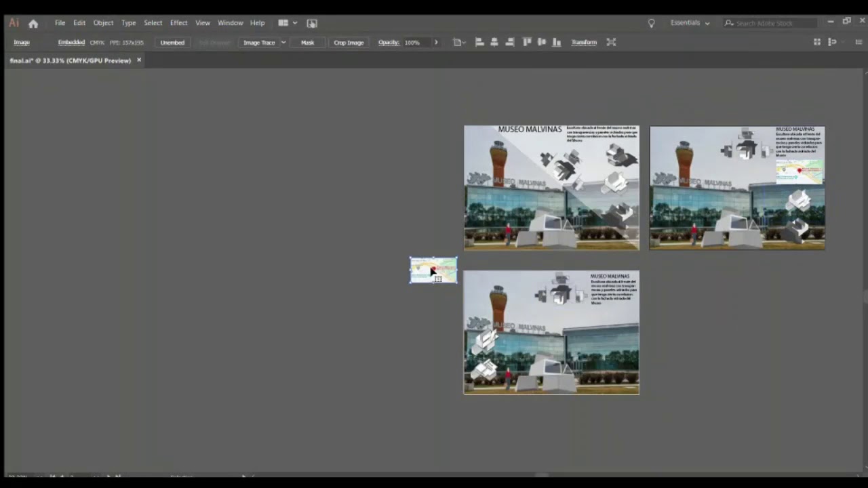Open the Align To options icon
868x488 pixels.
click(458, 42)
